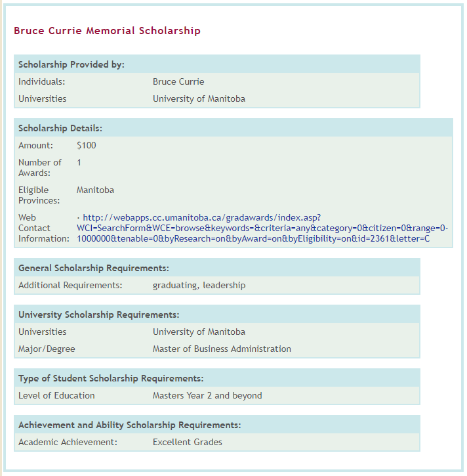
Task: Click the $100 amount value
Action: pyautogui.click(x=87, y=146)
